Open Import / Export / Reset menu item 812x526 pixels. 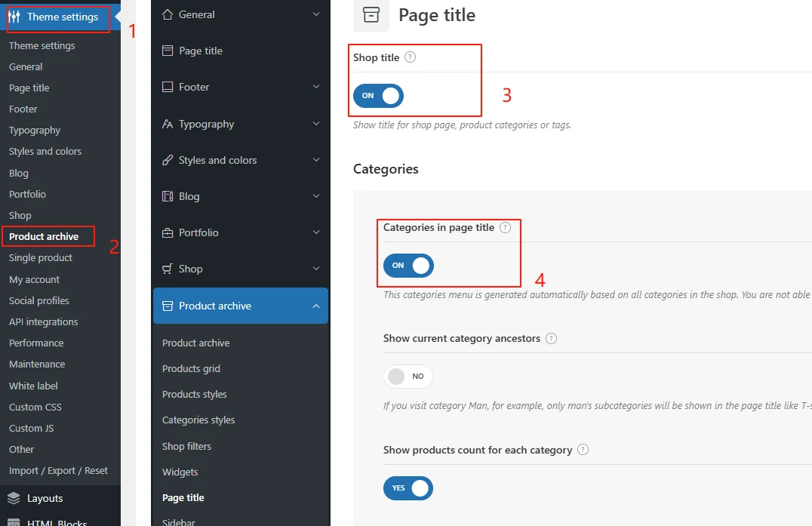[58, 470]
